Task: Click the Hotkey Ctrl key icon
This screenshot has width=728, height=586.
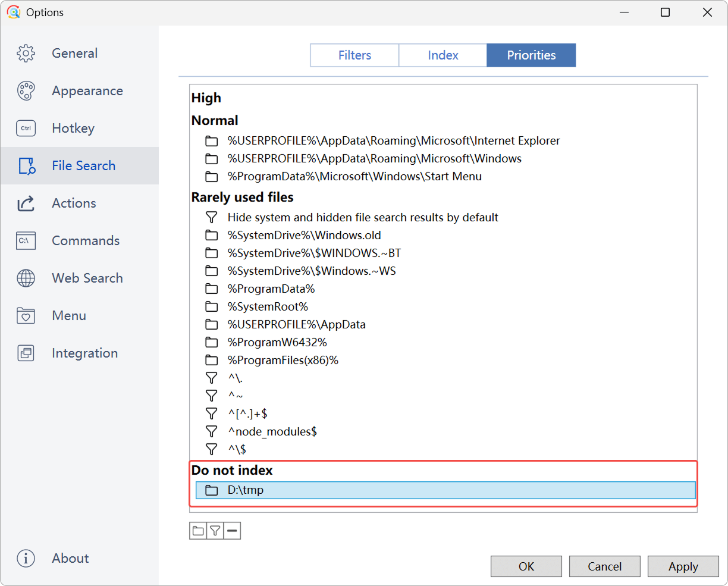Action: pos(26,129)
